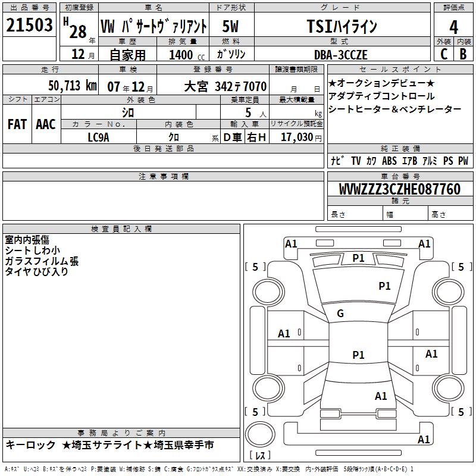Select the color number LC9A
Screen dimensions: 476x476
click(98, 137)
